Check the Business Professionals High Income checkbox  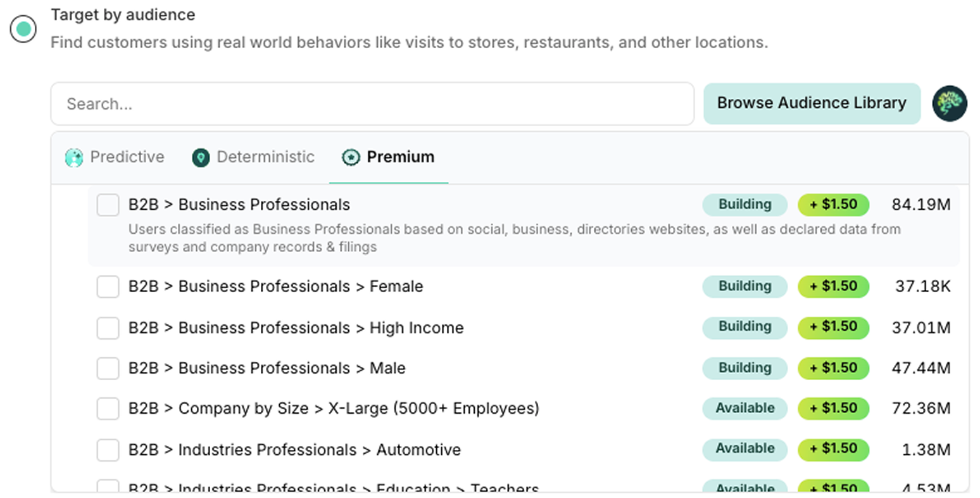108,328
